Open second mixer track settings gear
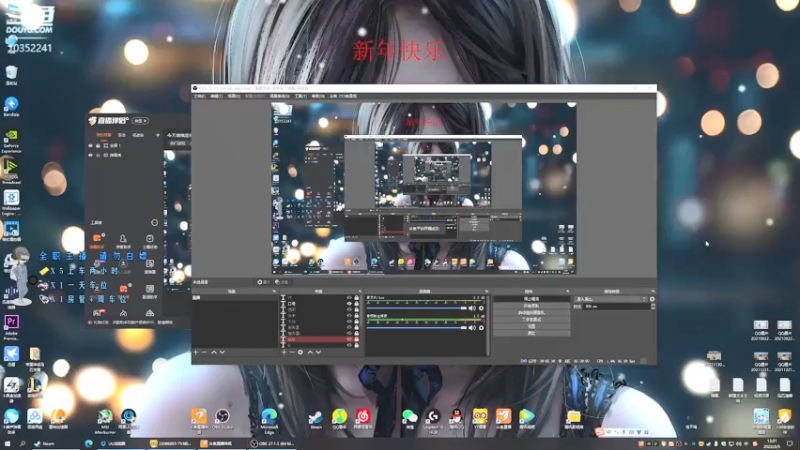The width and height of the screenshot is (800, 450). click(x=481, y=328)
